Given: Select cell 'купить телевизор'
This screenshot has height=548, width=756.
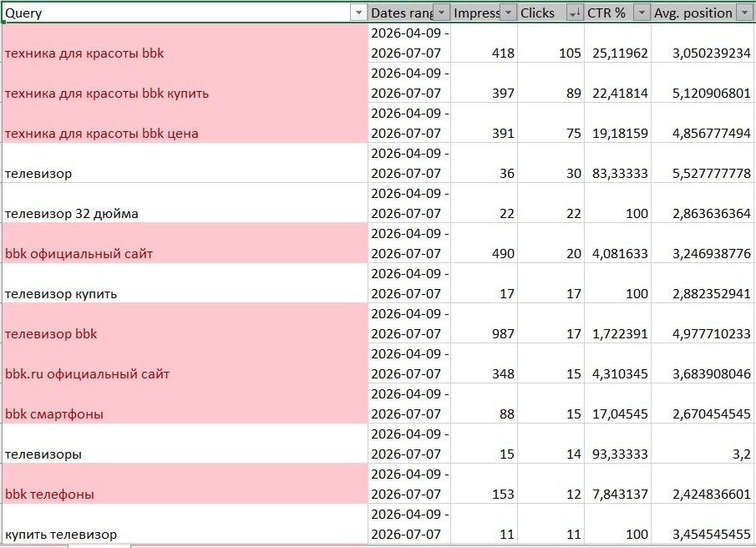Looking at the screenshot, I should (185, 524).
